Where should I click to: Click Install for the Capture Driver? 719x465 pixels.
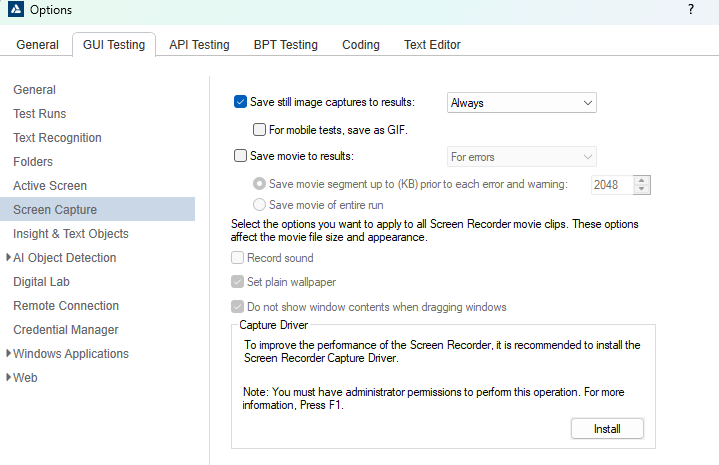pyautogui.click(x=607, y=429)
